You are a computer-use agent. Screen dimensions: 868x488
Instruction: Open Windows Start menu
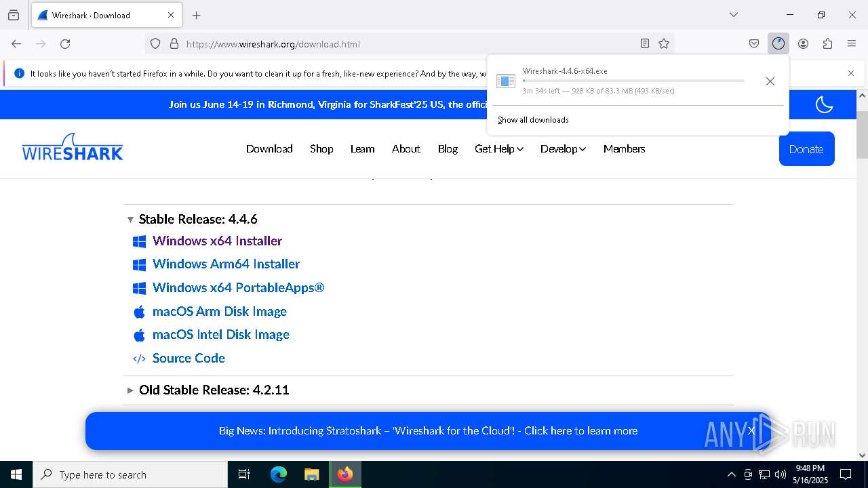(16, 474)
